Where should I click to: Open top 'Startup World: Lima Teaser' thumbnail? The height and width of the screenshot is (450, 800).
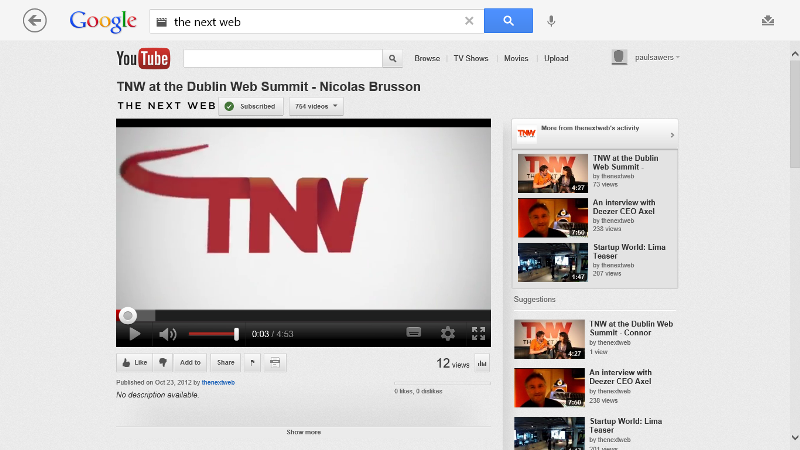[553, 262]
